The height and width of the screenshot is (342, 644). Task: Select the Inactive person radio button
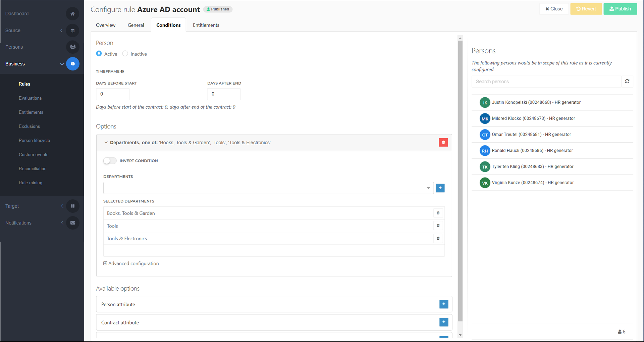click(x=125, y=54)
